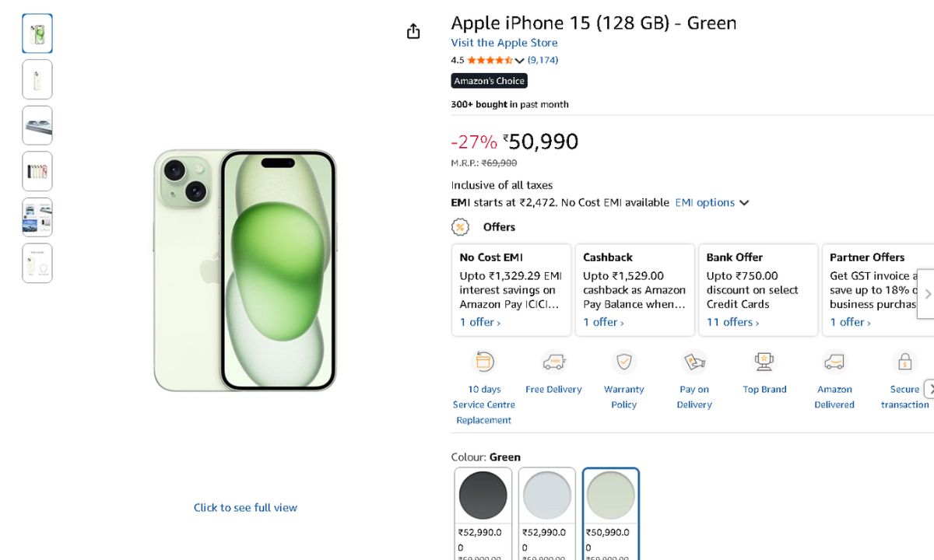Expand star ratings breakdown chevron

pos(520,61)
